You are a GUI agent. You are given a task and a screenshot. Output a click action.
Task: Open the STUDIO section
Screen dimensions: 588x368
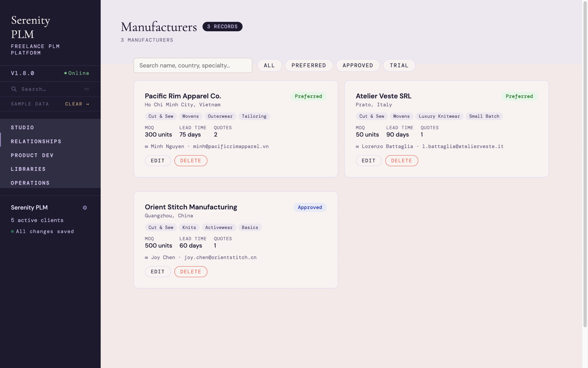tap(50, 127)
